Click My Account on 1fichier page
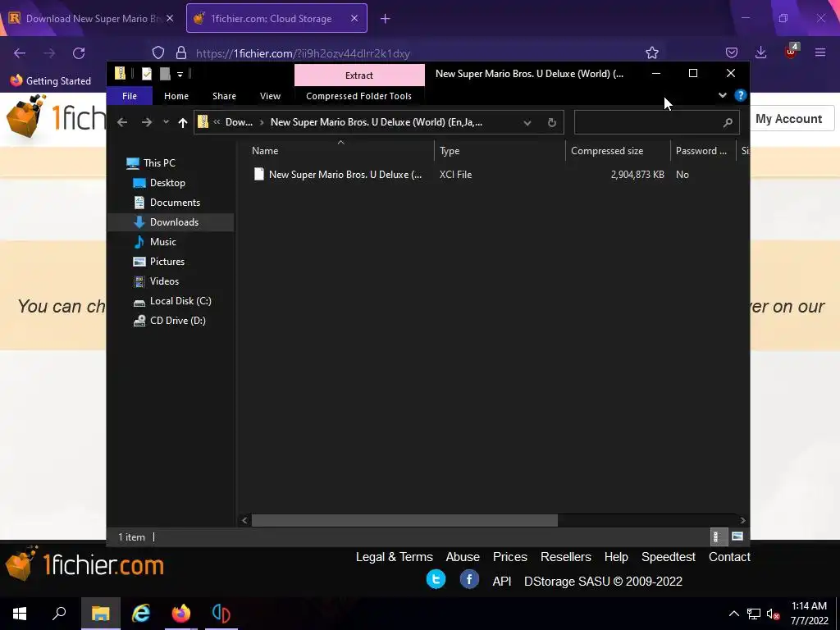This screenshot has width=840, height=630. (x=788, y=119)
